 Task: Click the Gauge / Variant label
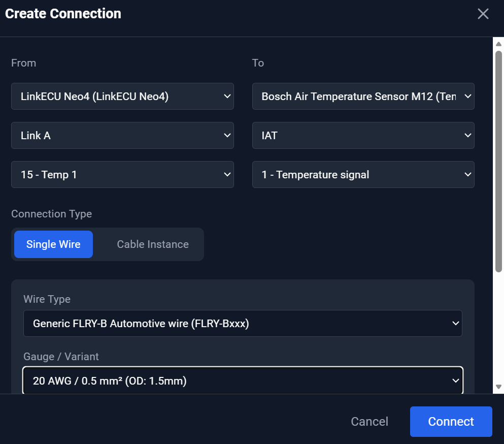point(61,357)
